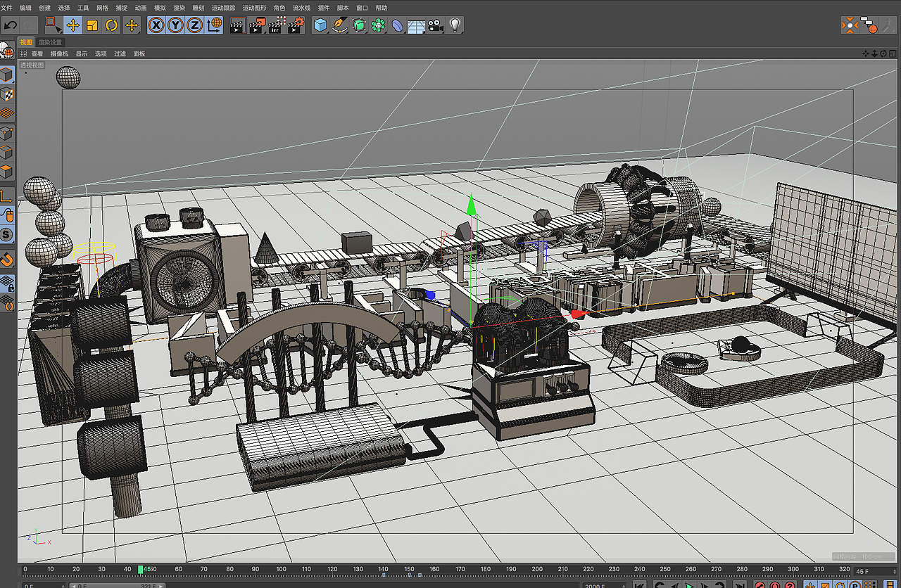Open the 面板 viewport menu
Viewport: 901px width, 588px height.
point(139,53)
